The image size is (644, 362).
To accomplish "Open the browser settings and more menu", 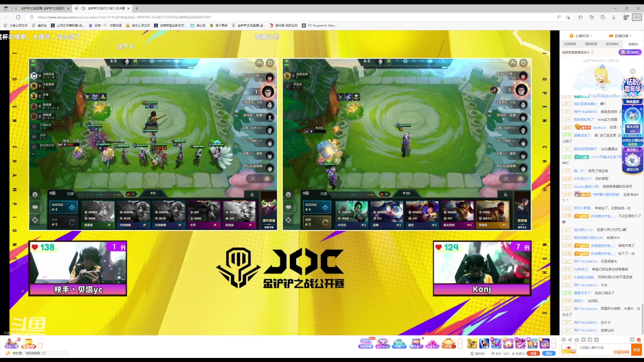I will [637, 17].
